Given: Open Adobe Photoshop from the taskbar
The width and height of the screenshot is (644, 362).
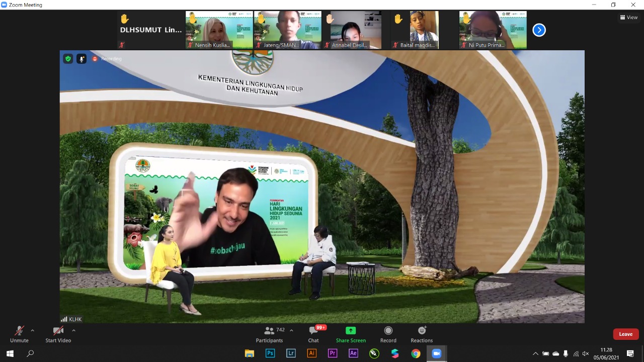Looking at the screenshot, I should coord(270,353).
